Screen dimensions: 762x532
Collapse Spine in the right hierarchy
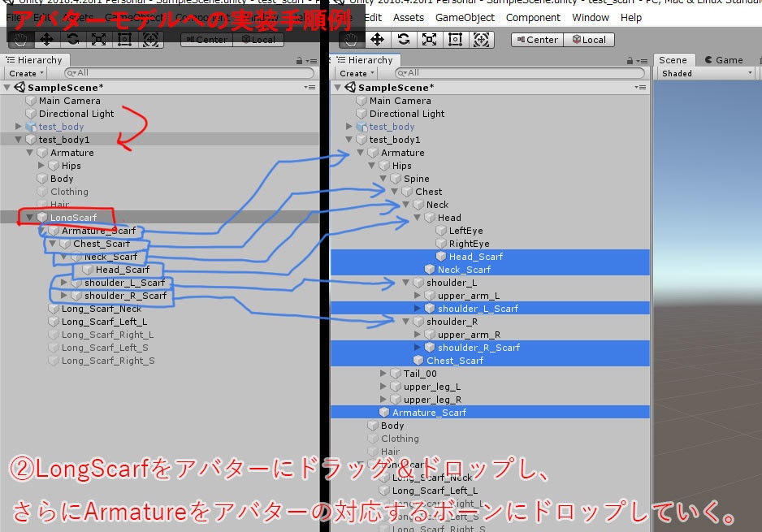coord(383,179)
